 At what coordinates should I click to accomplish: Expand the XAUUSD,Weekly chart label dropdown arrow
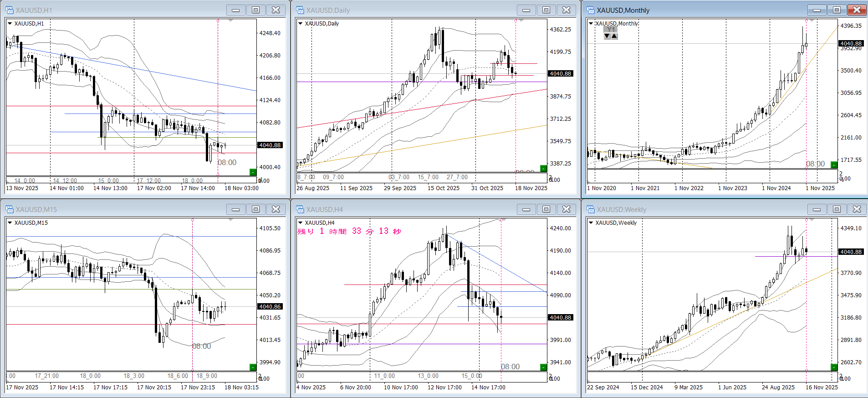[591, 223]
